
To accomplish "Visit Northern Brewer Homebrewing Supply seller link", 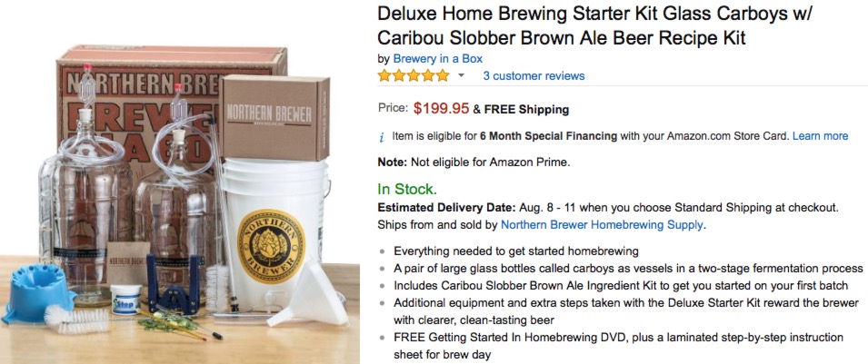I will [x=603, y=224].
